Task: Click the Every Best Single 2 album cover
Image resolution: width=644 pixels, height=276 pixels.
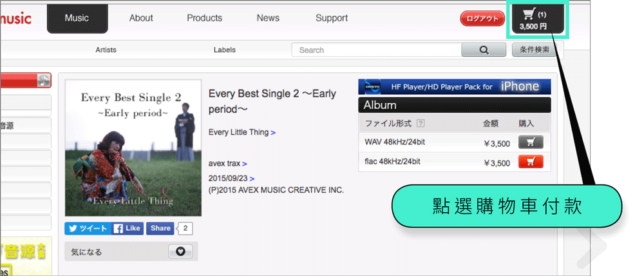Action: click(133, 148)
